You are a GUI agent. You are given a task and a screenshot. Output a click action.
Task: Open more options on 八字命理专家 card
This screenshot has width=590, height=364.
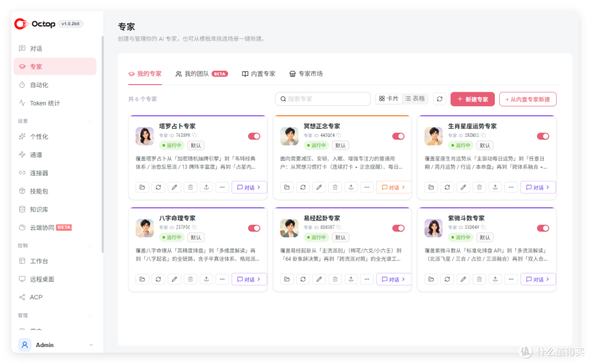pos(222,279)
